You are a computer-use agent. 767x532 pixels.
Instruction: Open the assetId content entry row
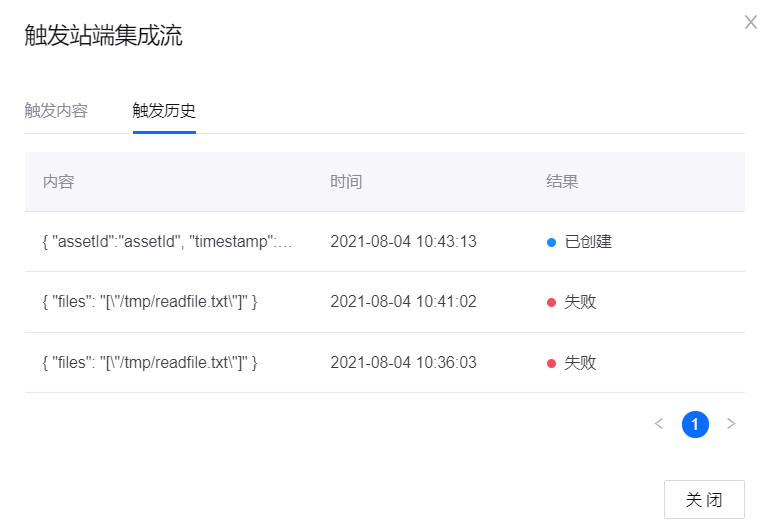pos(167,241)
